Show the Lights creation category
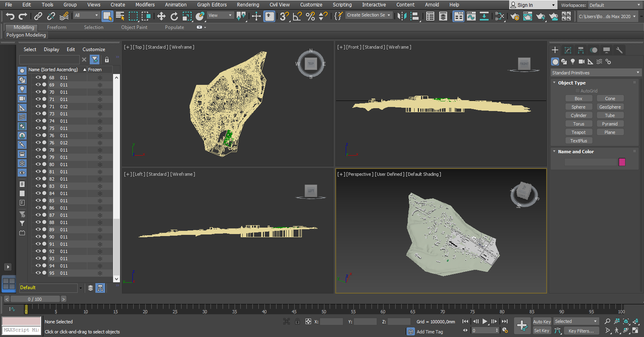Image resolution: width=644 pixels, height=337 pixels. tap(573, 62)
